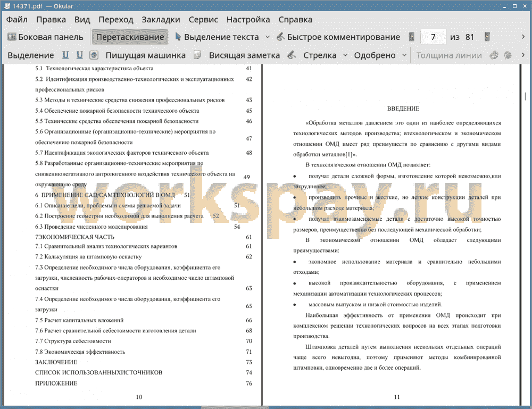
Task: Open the Стрелка shape dropdown arrow
Action: pyautogui.click(x=345, y=55)
